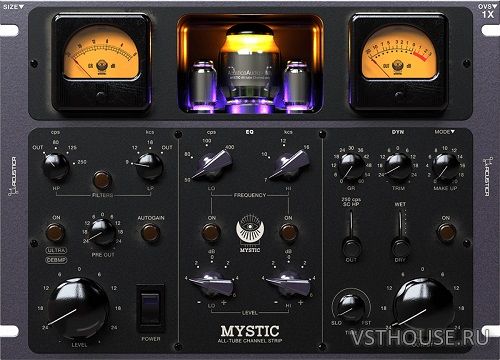Click the left VU meter
Screen dimensions: 500x360
tap(101, 62)
